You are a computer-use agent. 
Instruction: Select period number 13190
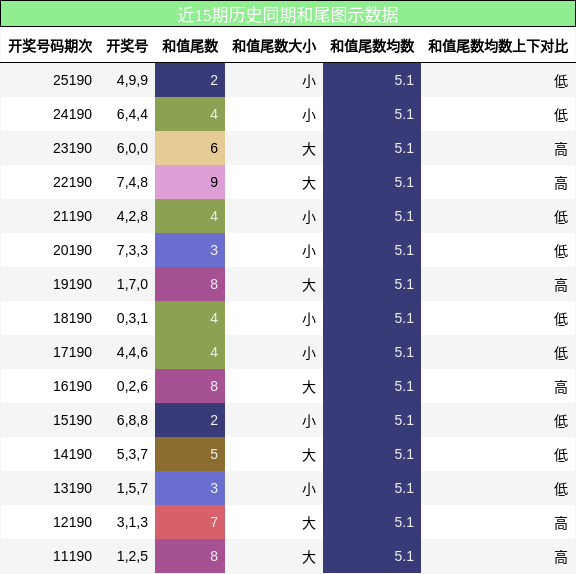pyautogui.click(x=72, y=488)
